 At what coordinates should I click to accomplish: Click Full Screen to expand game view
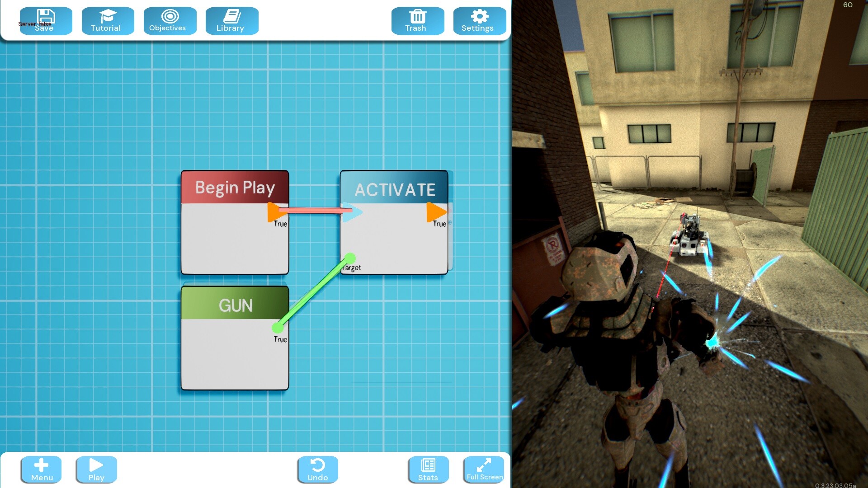[484, 469]
